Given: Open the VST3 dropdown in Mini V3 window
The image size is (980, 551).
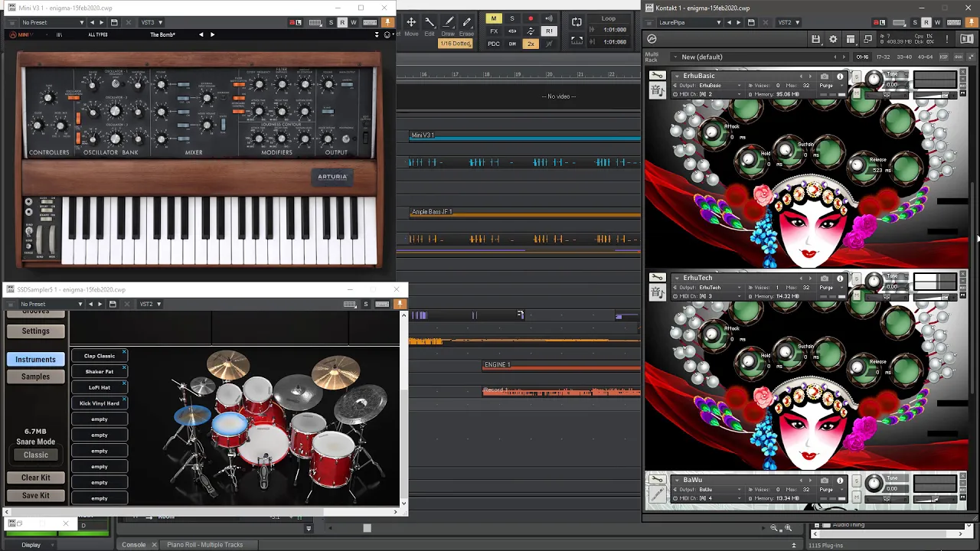Looking at the screenshot, I should pos(151,22).
